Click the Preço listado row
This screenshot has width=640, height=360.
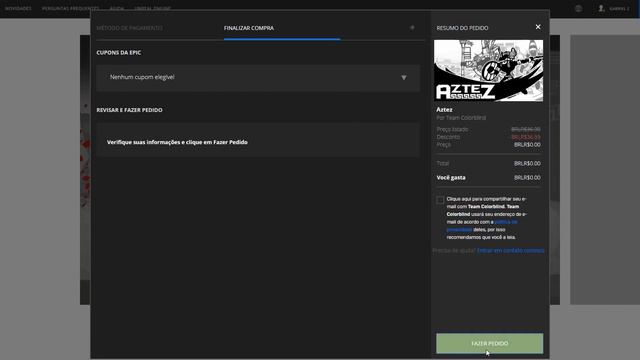(489, 129)
